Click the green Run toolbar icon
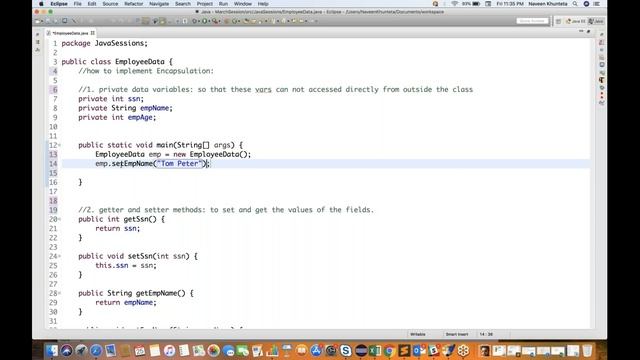This screenshot has width=640, height=360. pos(204,21)
